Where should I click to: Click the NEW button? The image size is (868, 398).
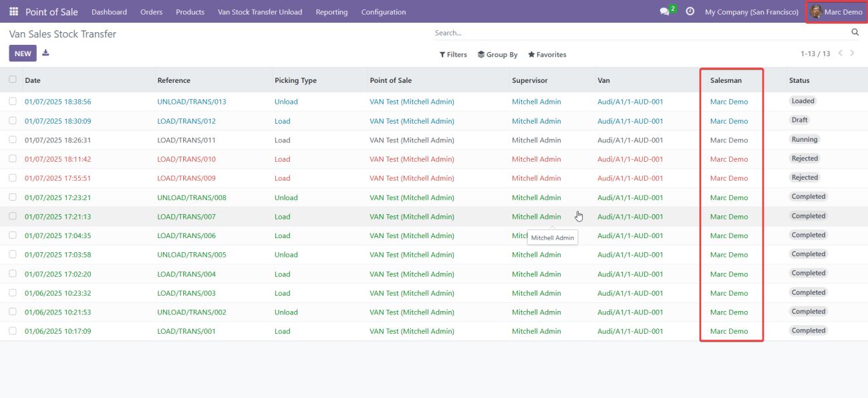point(23,54)
